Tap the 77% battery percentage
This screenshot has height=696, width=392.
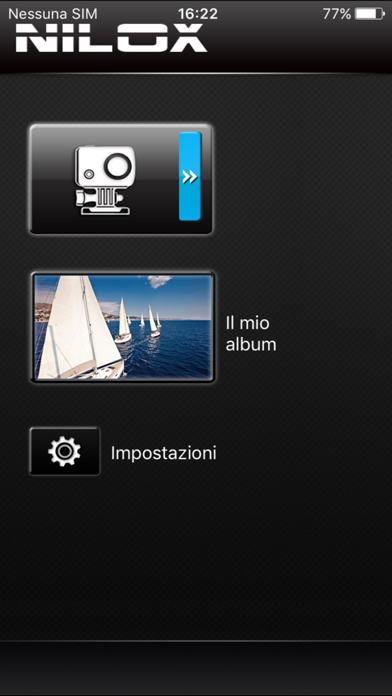point(337,14)
